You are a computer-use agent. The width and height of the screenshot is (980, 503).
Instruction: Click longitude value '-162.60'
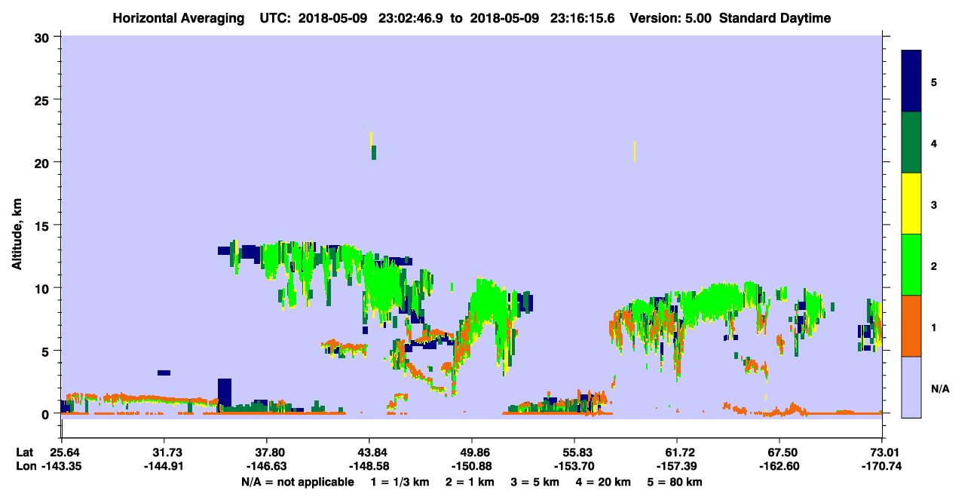[x=780, y=465]
